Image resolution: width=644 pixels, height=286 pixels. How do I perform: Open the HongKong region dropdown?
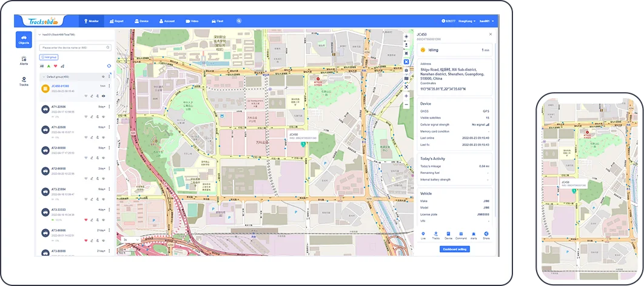[x=467, y=21]
